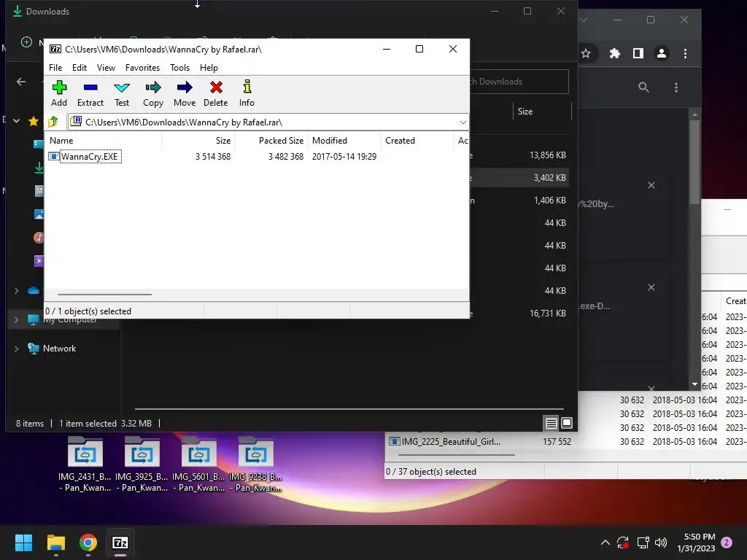Click the Chrome downloads vertical scrollbar
The image size is (747, 560).
pyautogui.click(x=694, y=162)
